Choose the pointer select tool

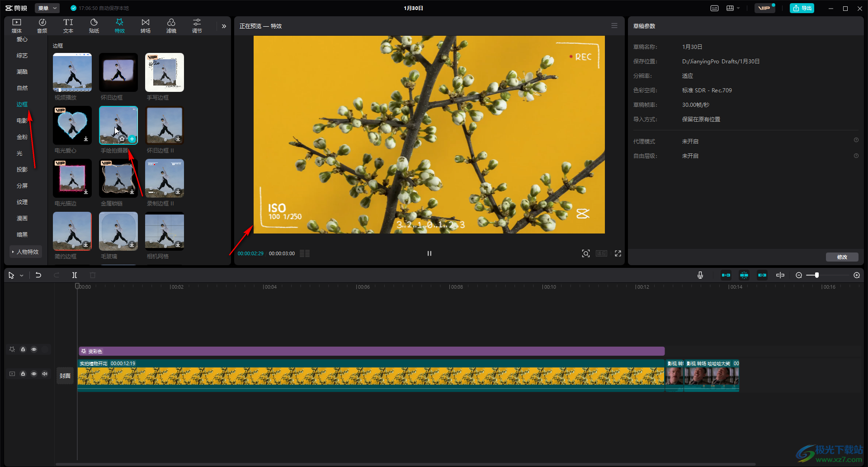11,275
